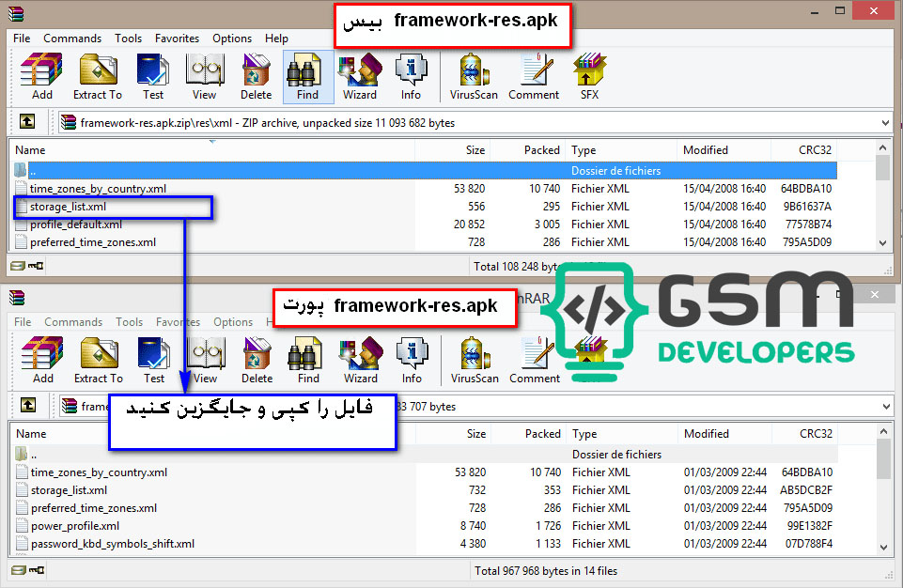
Task: Select power_profile.xml in the file list
Action: 425,526
